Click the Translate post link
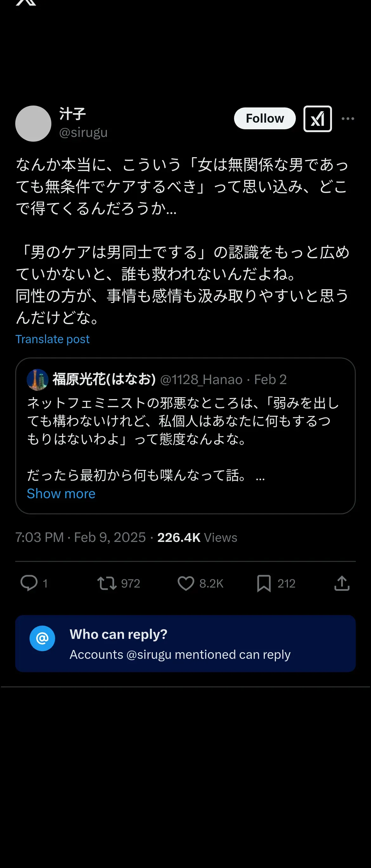 point(53,339)
